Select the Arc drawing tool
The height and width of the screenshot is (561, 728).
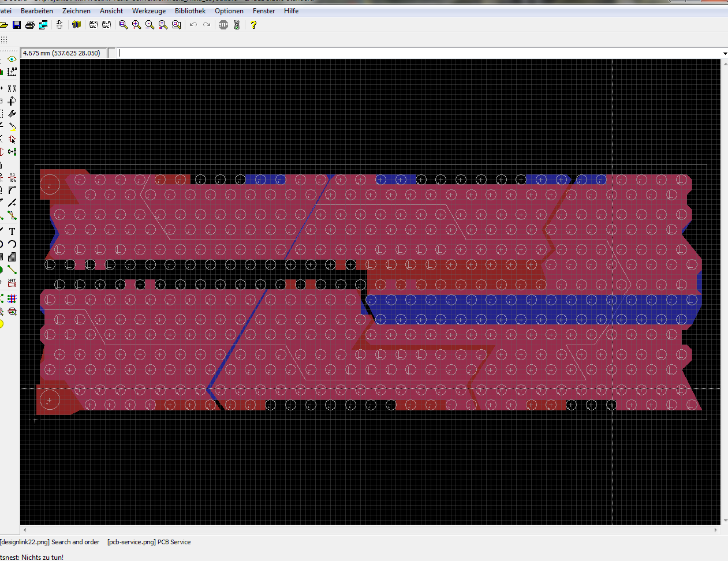click(x=12, y=244)
